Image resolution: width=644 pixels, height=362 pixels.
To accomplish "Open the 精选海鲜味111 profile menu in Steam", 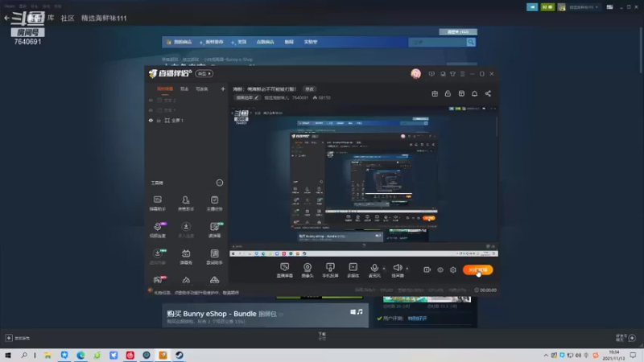I will [104, 18].
